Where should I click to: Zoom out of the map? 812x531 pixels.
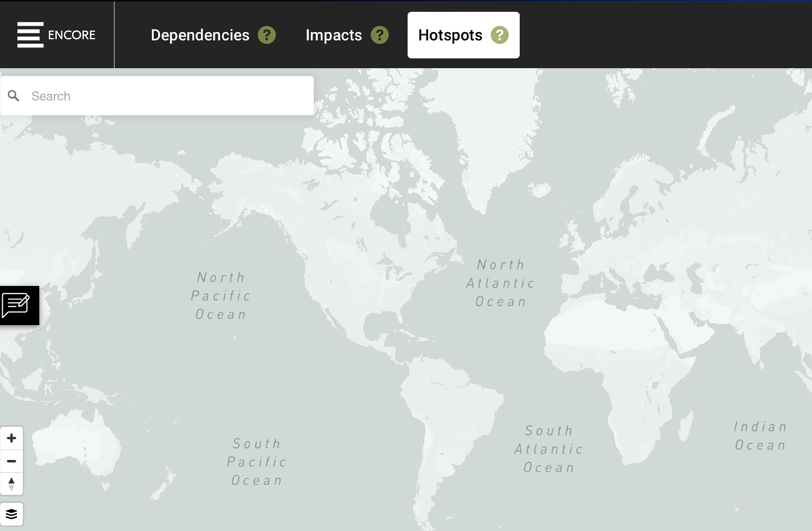[11, 461]
